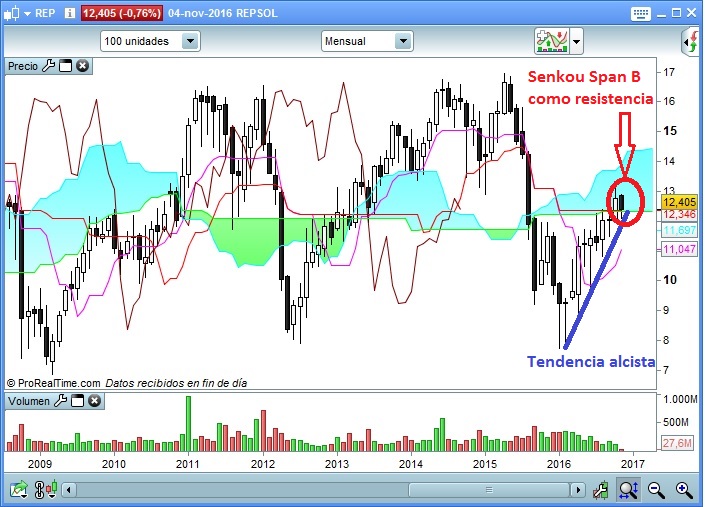This screenshot has width=706, height=507.
Task: Open Volumen panel settings wrench
Action: click(x=60, y=401)
